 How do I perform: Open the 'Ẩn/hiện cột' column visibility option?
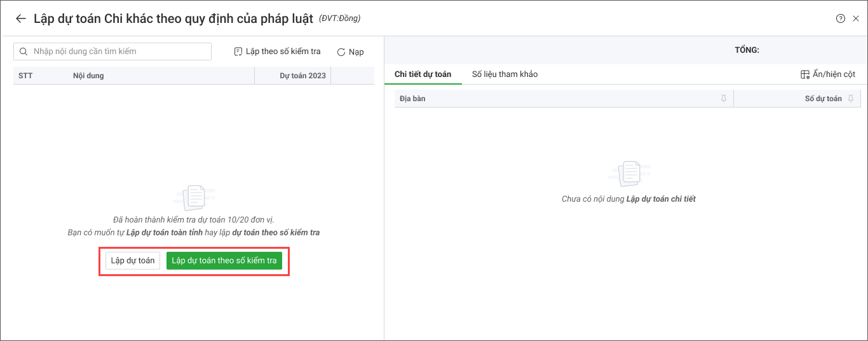click(x=828, y=74)
